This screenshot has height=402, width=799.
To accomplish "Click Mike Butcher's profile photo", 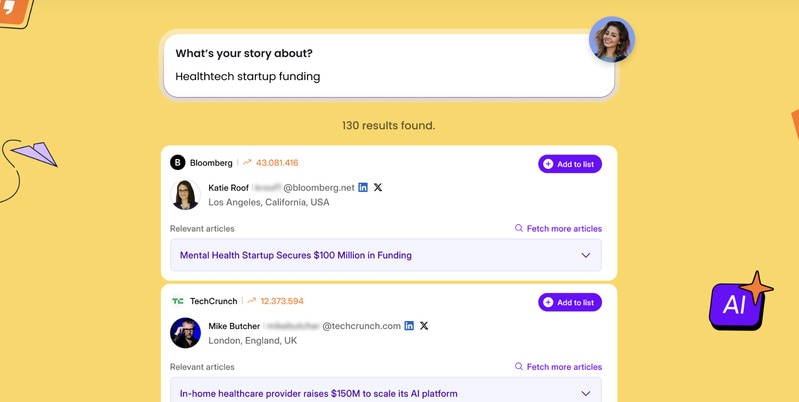I will (186, 332).
